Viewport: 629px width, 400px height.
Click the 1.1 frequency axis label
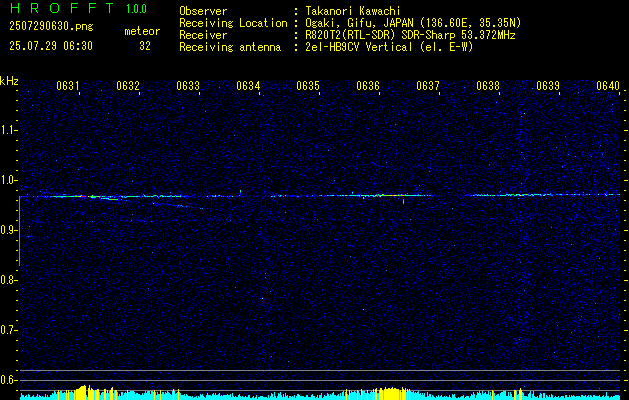[8, 130]
